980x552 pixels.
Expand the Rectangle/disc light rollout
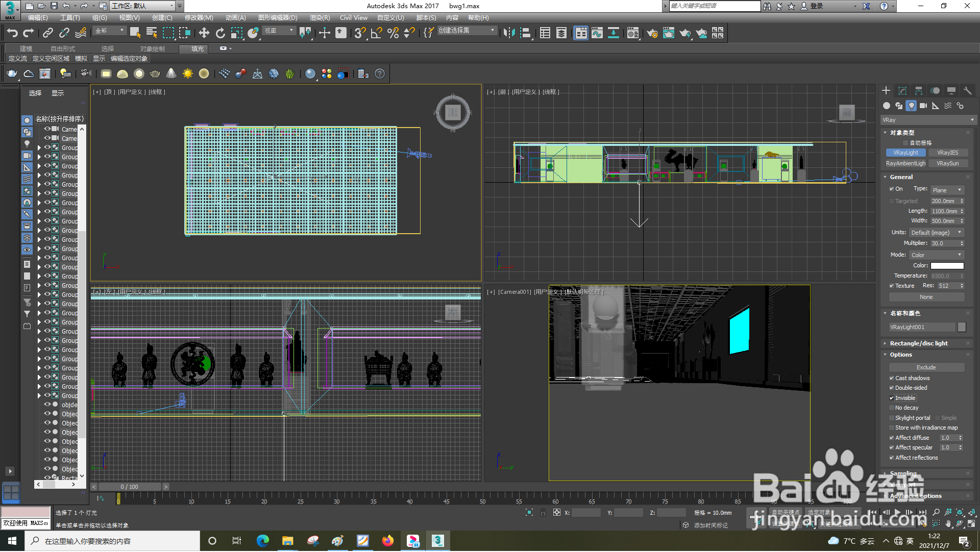(x=918, y=343)
